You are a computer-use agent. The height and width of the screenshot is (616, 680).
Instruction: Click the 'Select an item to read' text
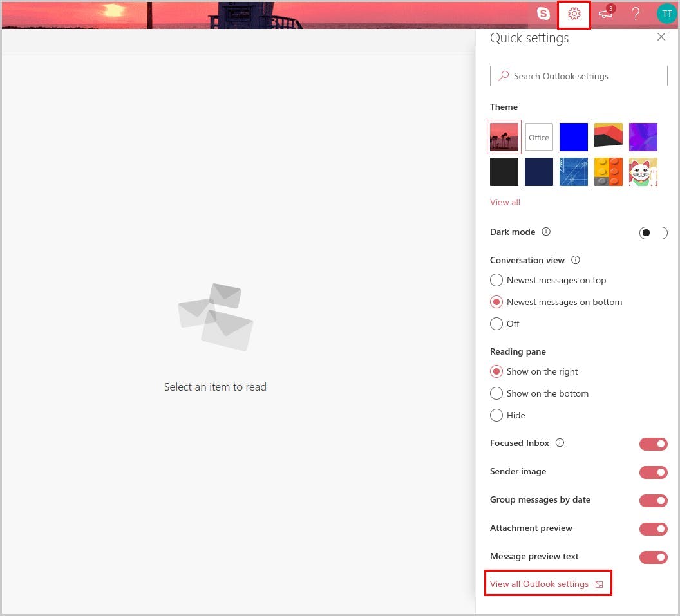[x=215, y=387]
